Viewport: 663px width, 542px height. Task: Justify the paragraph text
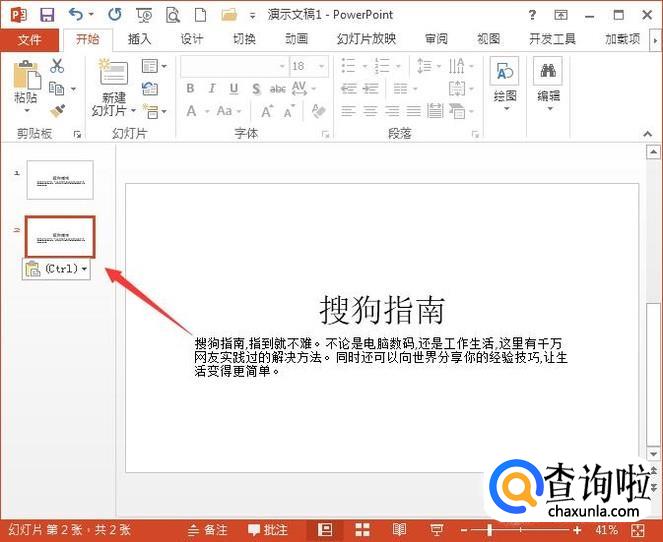pos(414,112)
